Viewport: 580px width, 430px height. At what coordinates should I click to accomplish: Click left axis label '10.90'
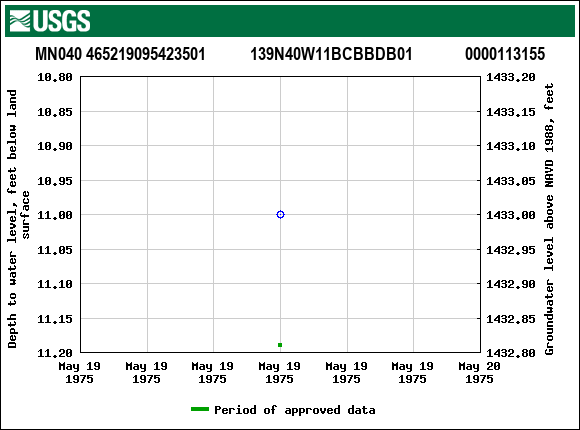55,146
